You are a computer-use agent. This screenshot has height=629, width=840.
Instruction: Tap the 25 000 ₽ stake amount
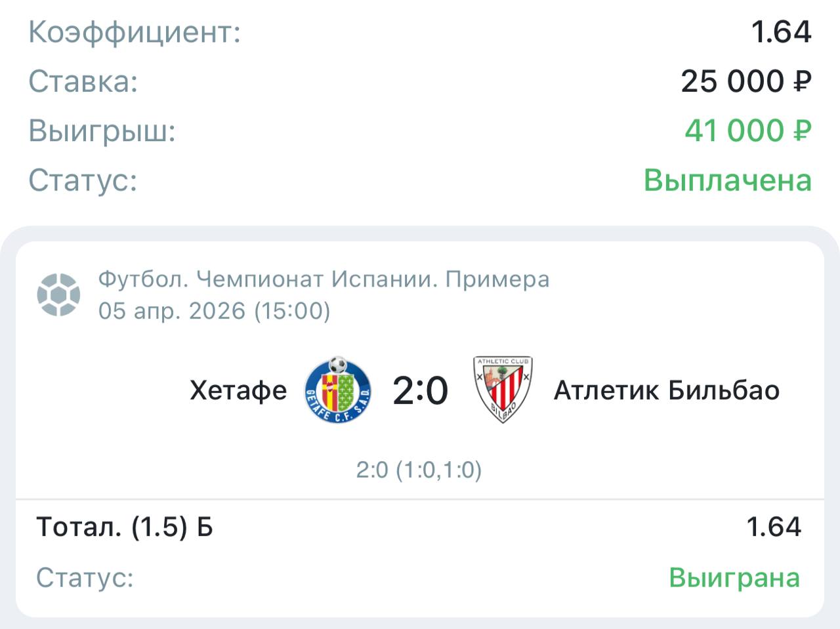pyautogui.click(x=745, y=81)
